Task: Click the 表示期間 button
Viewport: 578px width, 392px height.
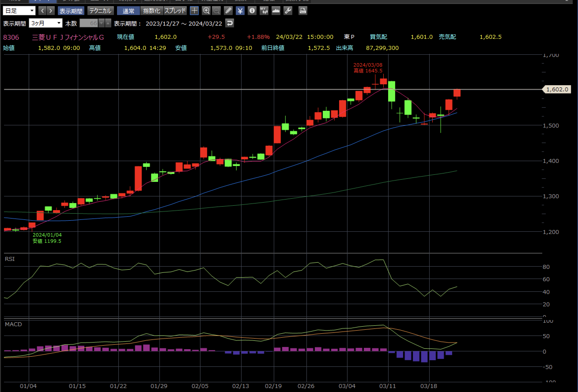Action: coord(71,11)
